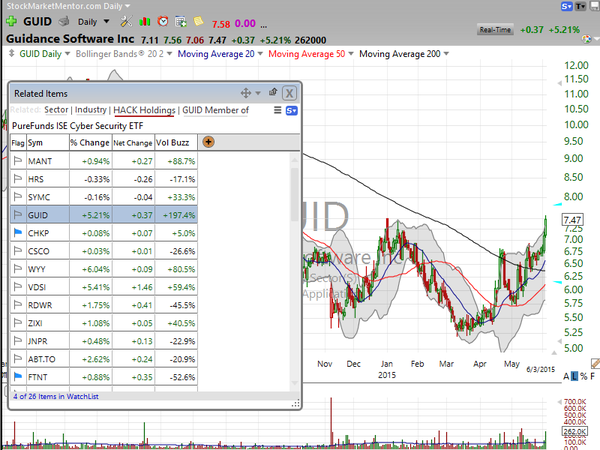This screenshot has width=600, height=450.
Task: Open dropdown arrow beside move handle
Action: [x=258, y=93]
